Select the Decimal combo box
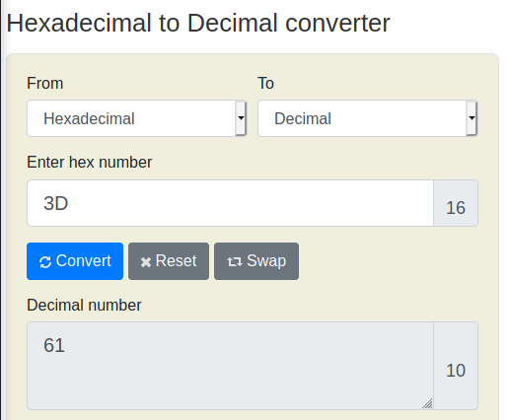The width and height of the screenshot is (510, 420). point(368,118)
